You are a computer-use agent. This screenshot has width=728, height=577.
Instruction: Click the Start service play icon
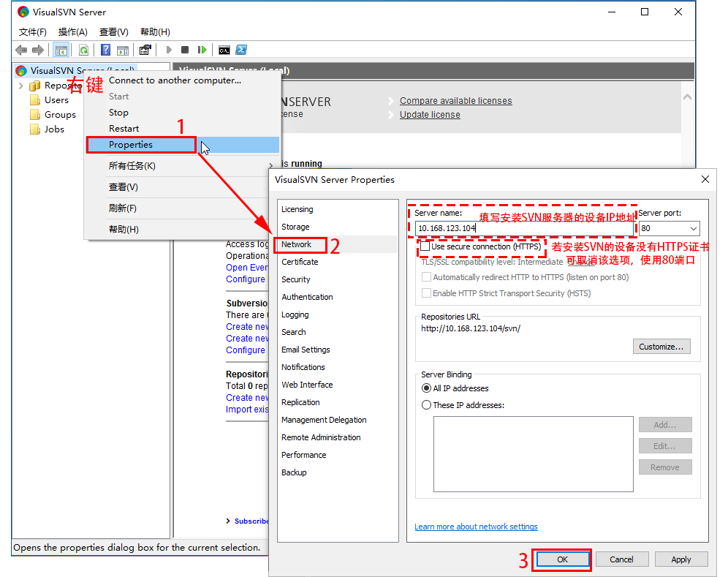169,50
